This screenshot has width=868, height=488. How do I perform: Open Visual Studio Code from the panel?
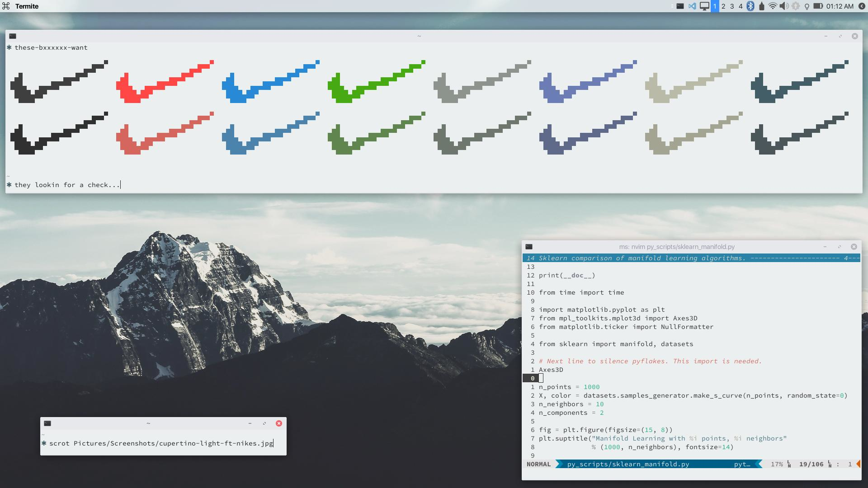coord(692,6)
